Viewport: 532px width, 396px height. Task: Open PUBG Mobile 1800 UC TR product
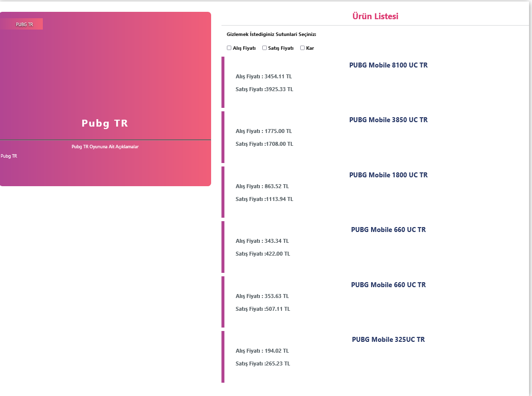(388, 175)
